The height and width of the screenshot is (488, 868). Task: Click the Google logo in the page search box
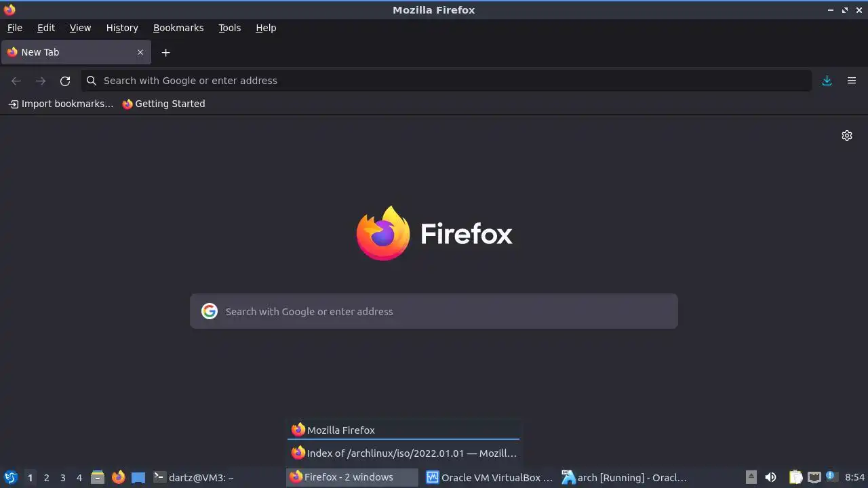coord(210,311)
